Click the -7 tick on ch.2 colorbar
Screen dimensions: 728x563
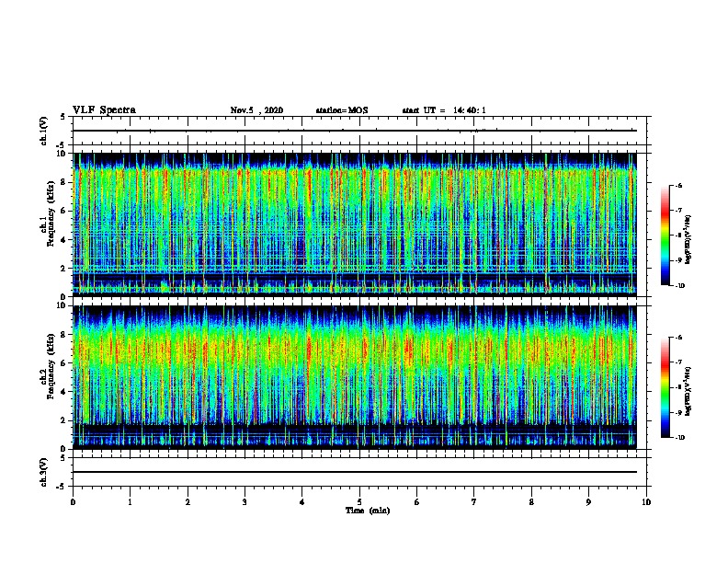pos(678,362)
